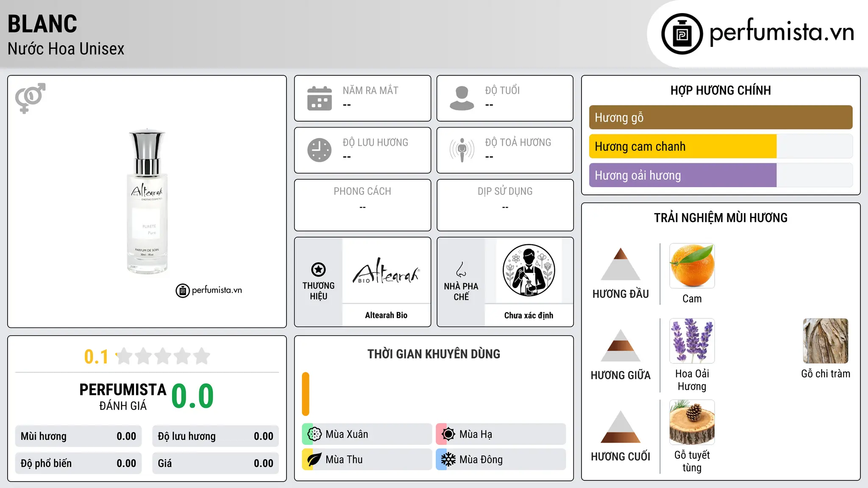Click the HƯƠNG ĐẦU label
The width and height of the screenshot is (868, 488).
(x=620, y=294)
